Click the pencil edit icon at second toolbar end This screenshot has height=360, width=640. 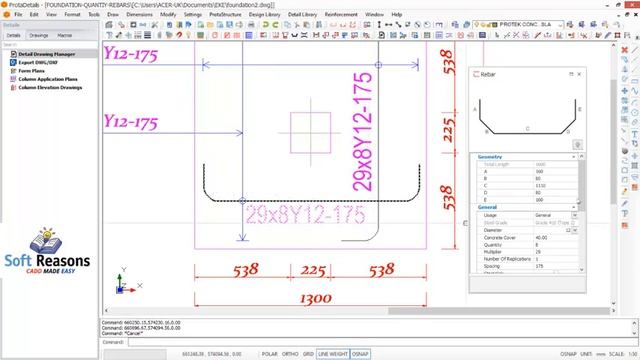tap(608, 36)
